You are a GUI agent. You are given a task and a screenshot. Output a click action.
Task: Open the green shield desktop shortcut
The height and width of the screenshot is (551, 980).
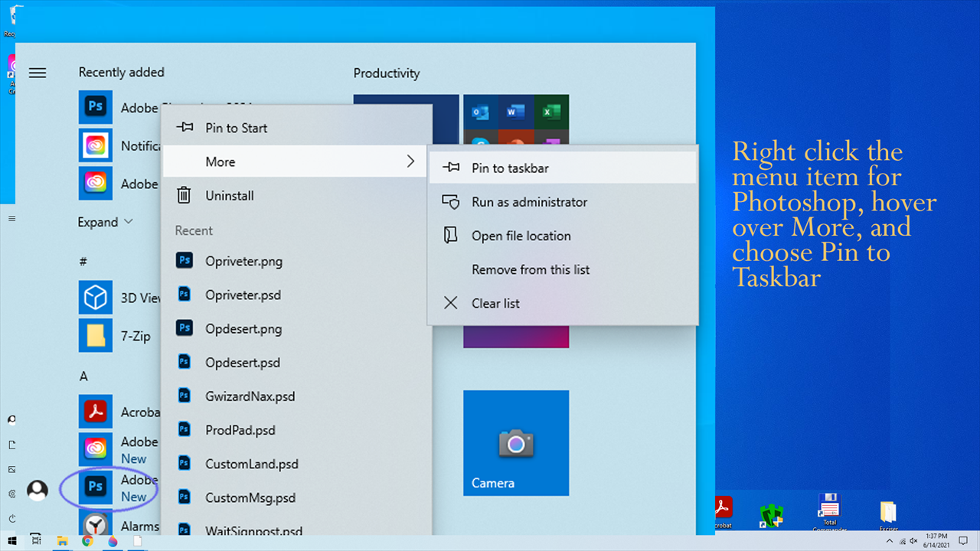point(770,517)
